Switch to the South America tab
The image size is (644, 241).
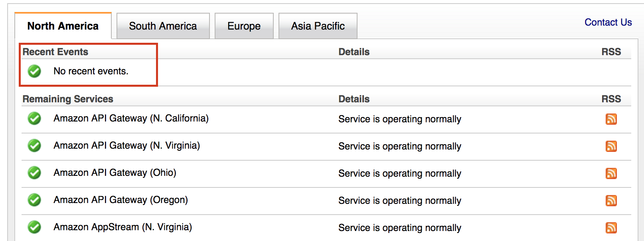pyautogui.click(x=163, y=26)
